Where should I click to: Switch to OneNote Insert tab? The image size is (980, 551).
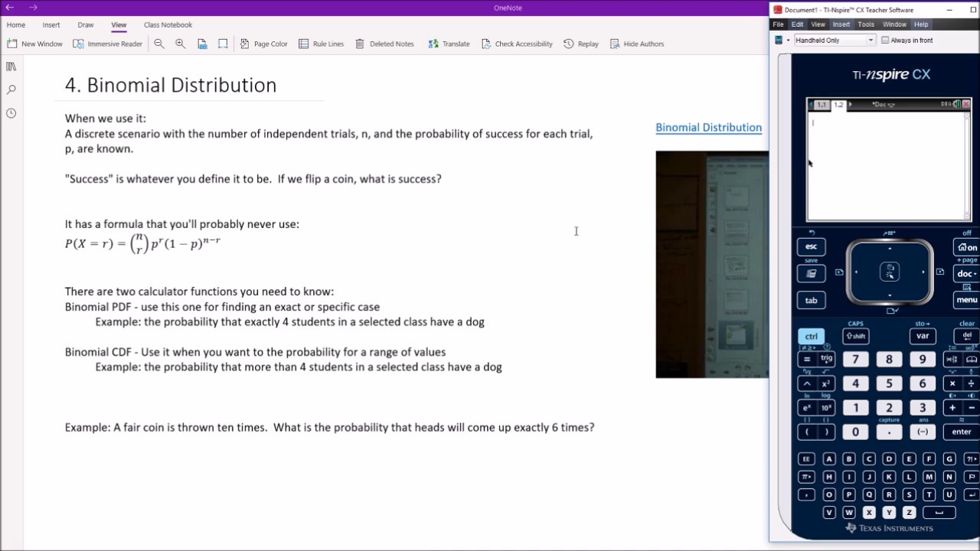pos(51,24)
